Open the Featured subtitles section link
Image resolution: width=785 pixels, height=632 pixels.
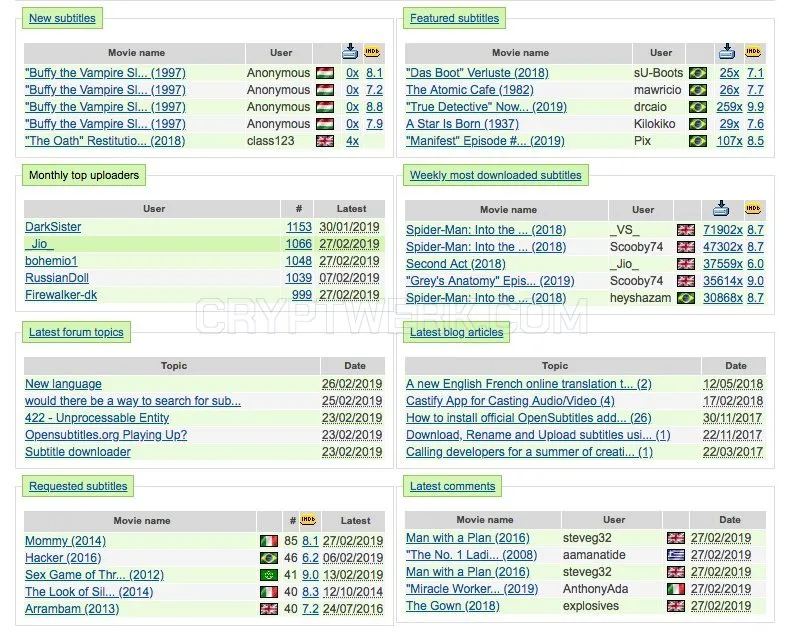(x=455, y=18)
